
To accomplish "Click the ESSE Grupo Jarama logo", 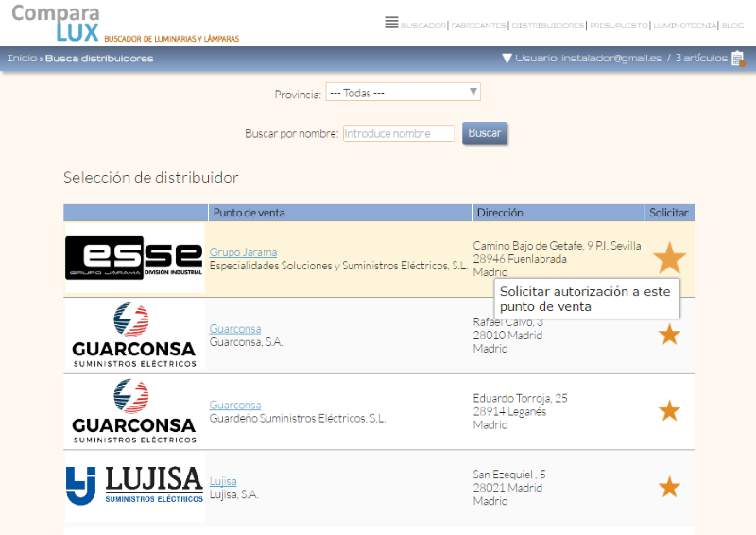I will [x=134, y=258].
